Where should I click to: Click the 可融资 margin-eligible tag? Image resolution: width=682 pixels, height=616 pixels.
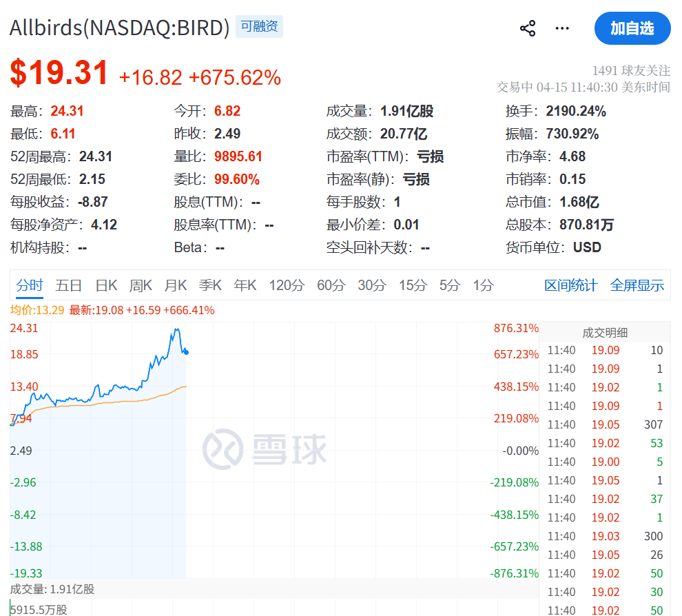click(259, 27)
